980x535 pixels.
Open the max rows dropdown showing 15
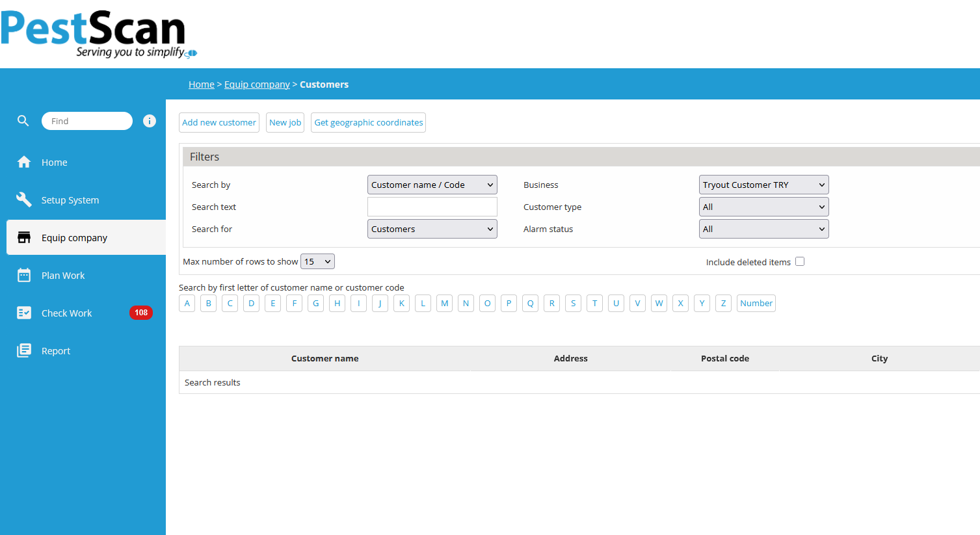point(317,261)
